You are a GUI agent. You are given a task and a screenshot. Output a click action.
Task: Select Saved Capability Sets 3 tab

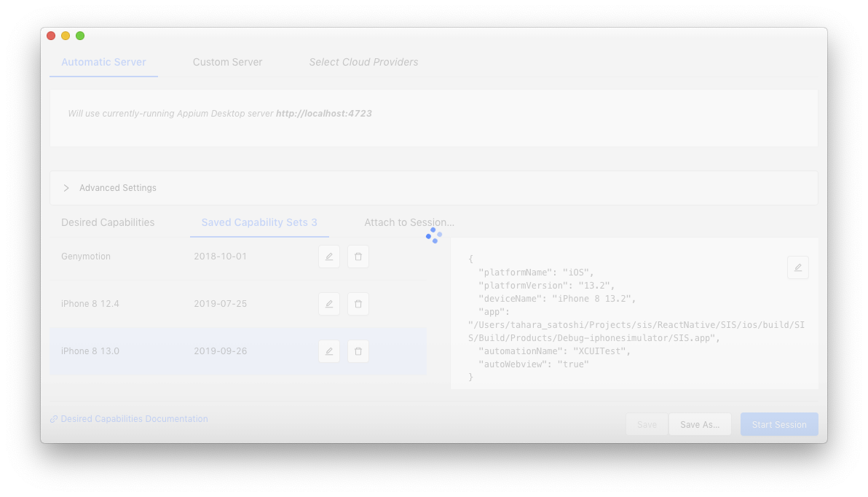(259, 222)
